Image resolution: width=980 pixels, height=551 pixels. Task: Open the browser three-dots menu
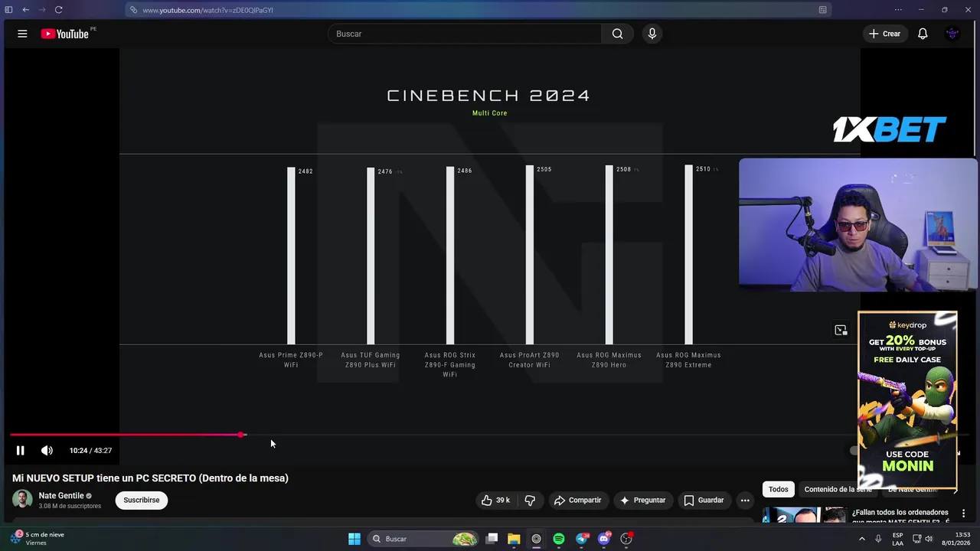click(x=898, y=10)
